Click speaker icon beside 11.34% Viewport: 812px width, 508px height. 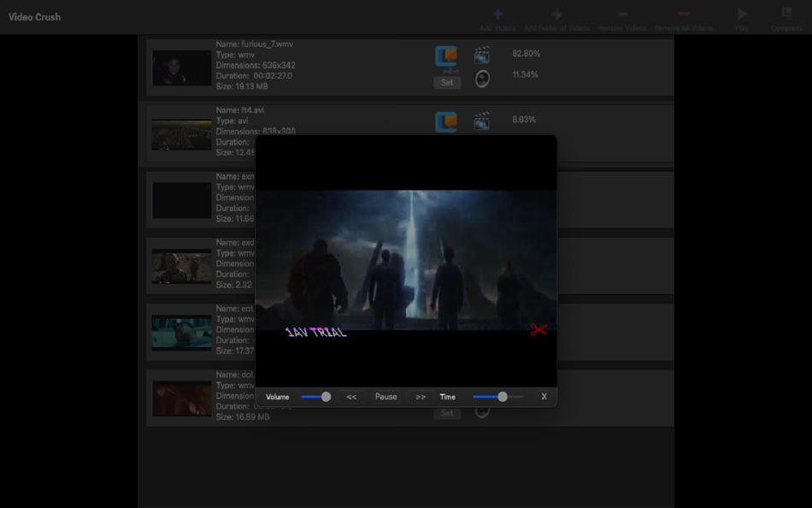[482, 79]
